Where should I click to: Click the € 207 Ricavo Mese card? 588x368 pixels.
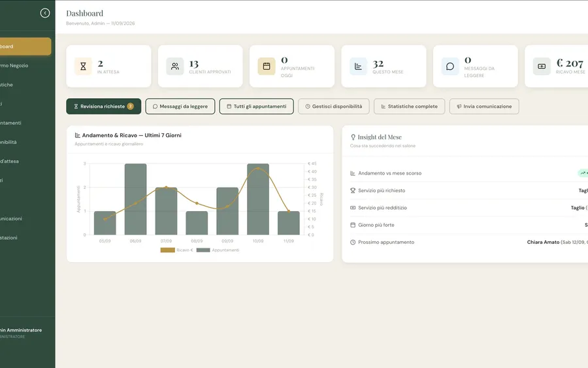557,67
